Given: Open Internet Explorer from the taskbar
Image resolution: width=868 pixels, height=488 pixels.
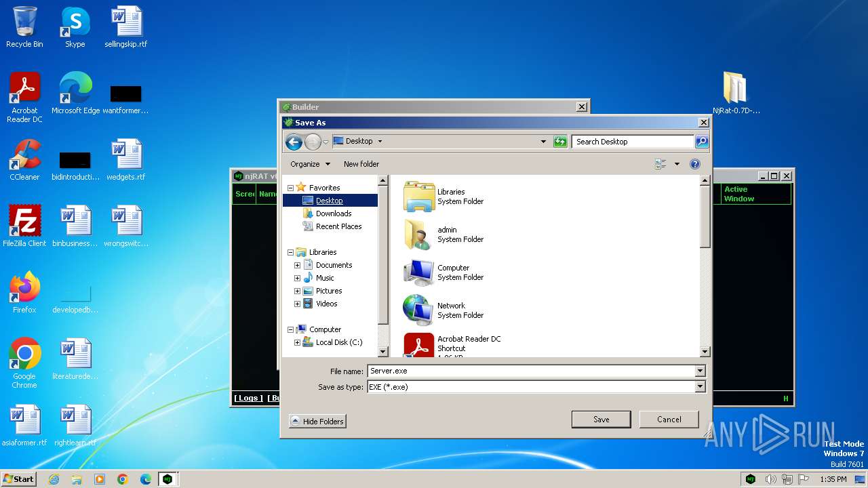Looking at the screenshot, I should point(54,479).
